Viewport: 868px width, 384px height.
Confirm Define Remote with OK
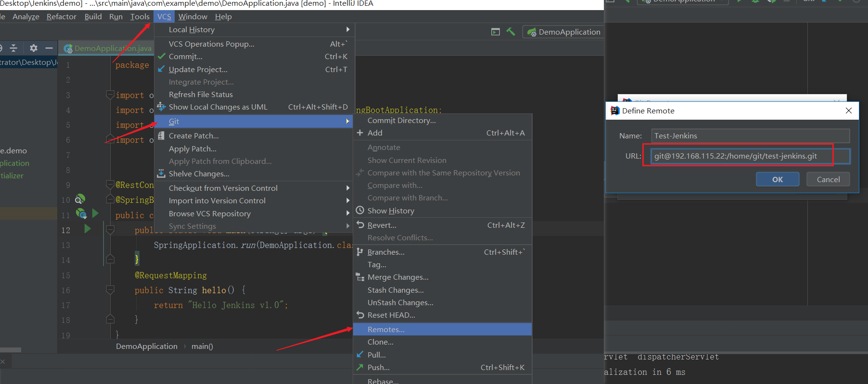point(778,179)
